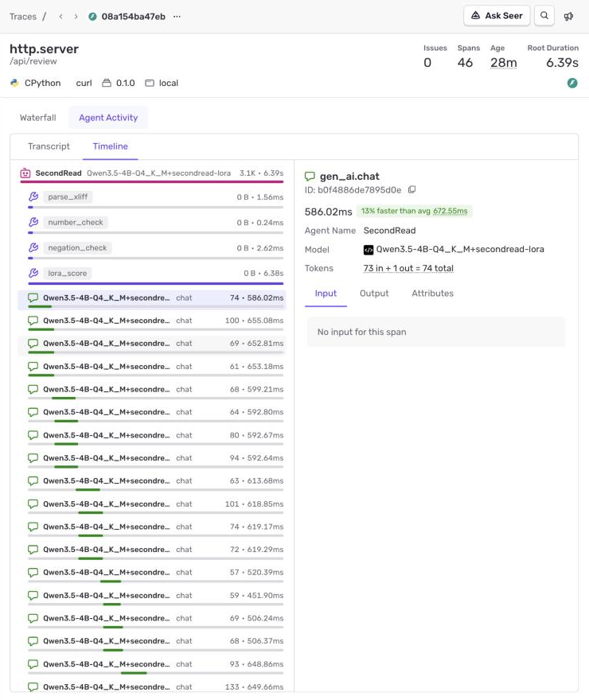Click average duration 672.55ms link
Screen dimensions: 589x700
pos(451,211)
